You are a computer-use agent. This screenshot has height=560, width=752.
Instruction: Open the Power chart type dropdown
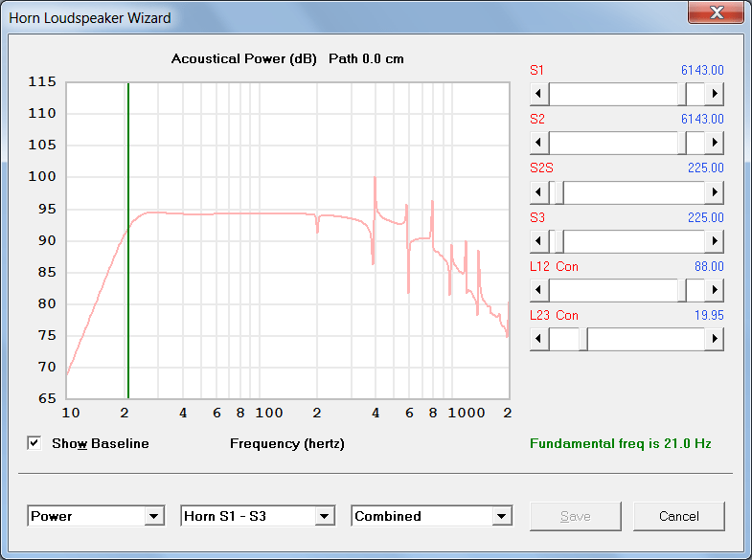pos(154,516)
